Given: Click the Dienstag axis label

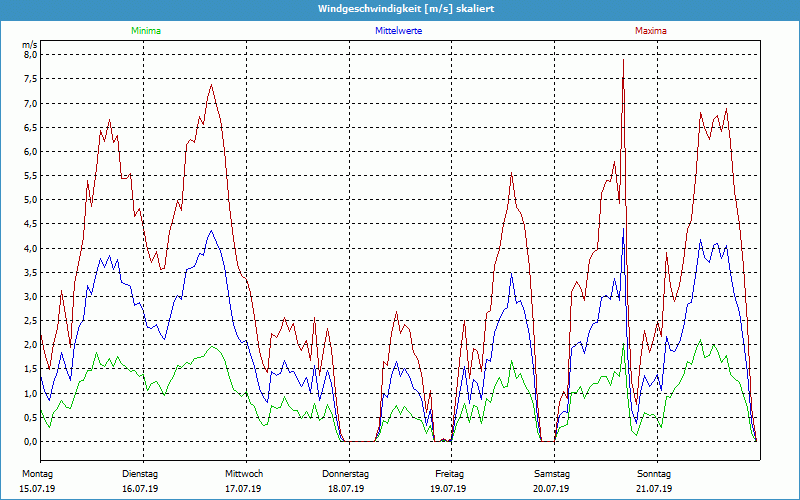Looking at the screenshot, I should [139, 474].
